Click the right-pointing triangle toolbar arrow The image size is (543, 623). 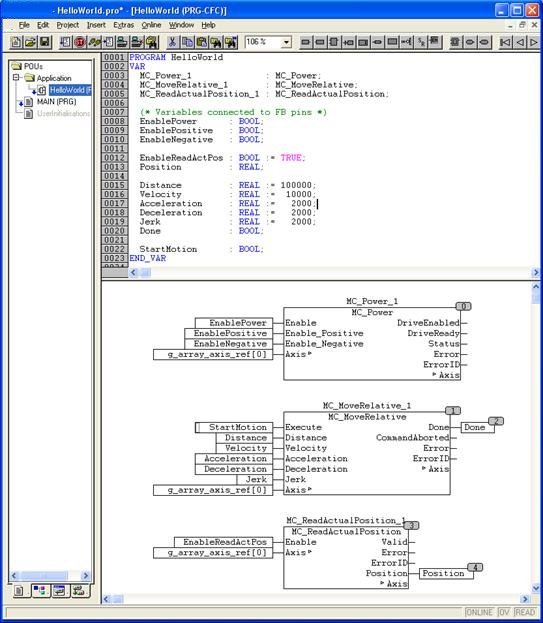click(533, 42)
